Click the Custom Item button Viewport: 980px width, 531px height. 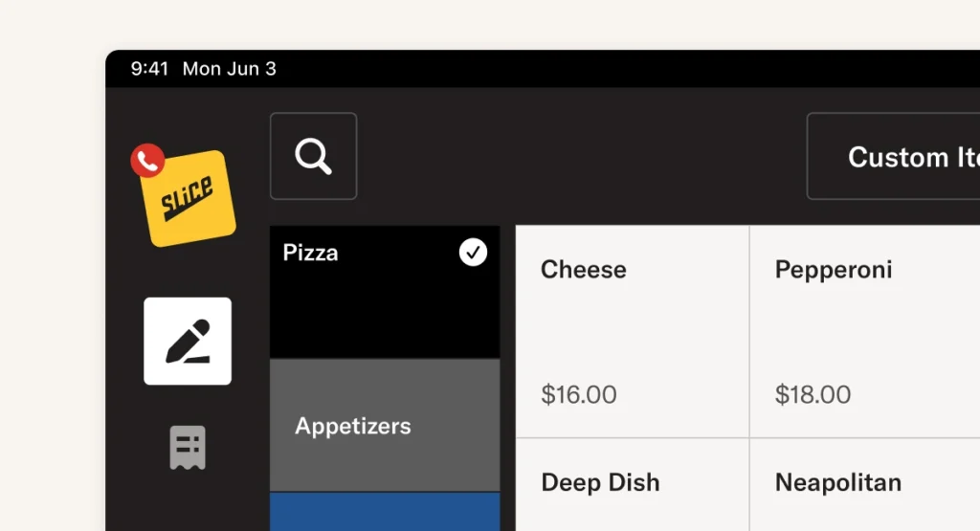[x=894, y=156]
